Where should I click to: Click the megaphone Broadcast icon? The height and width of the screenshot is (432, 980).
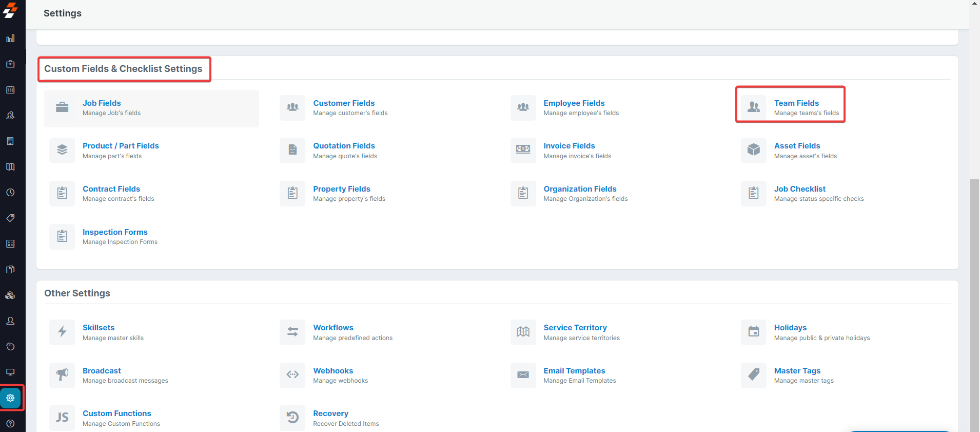coord(62,375)
